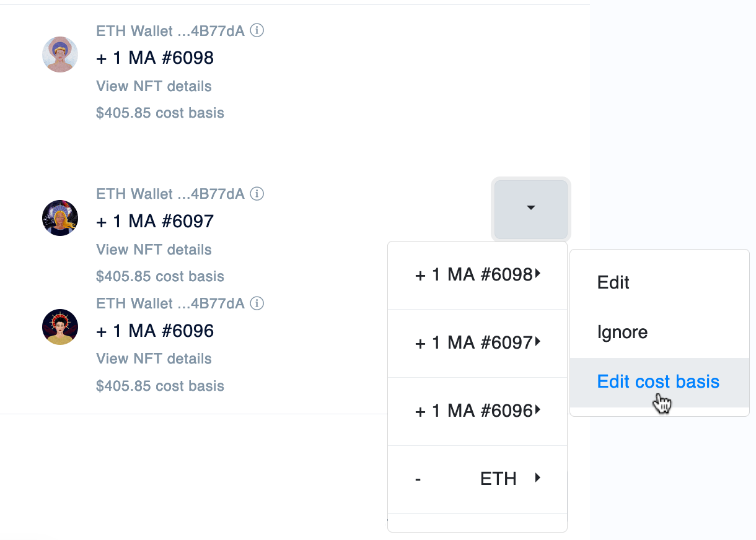Expand the + 1 MA #6097 submenu

pyautogui.click(x=477, y=343)
